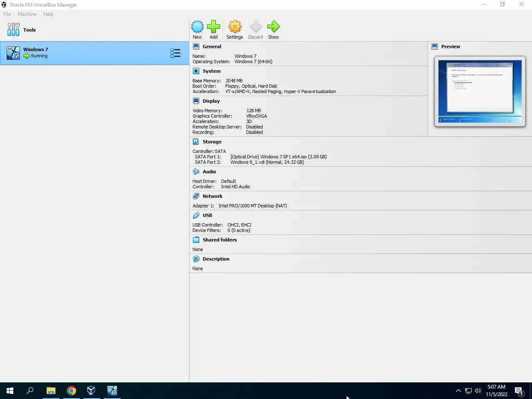The height and width of the screenshot is (399, 532).
Task: Click the volume speaker tray icon
Action: point(478,391)
